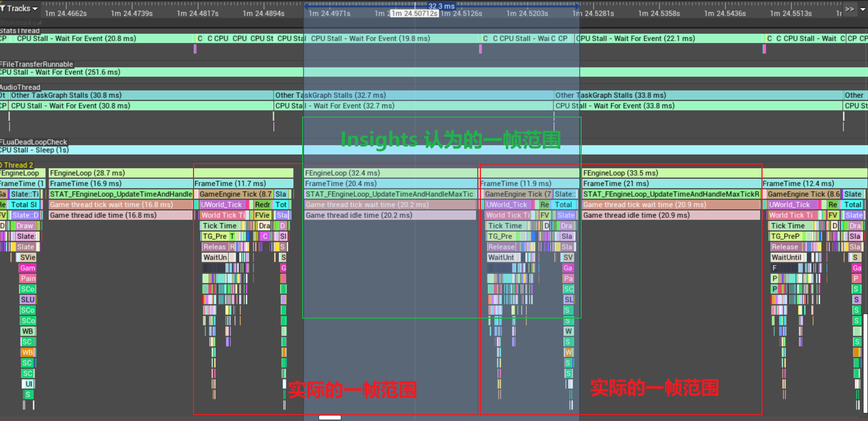868x421 pixels.
Task: Select the GameEngine Tick (8.7 event block
Action: click(236, 194)
